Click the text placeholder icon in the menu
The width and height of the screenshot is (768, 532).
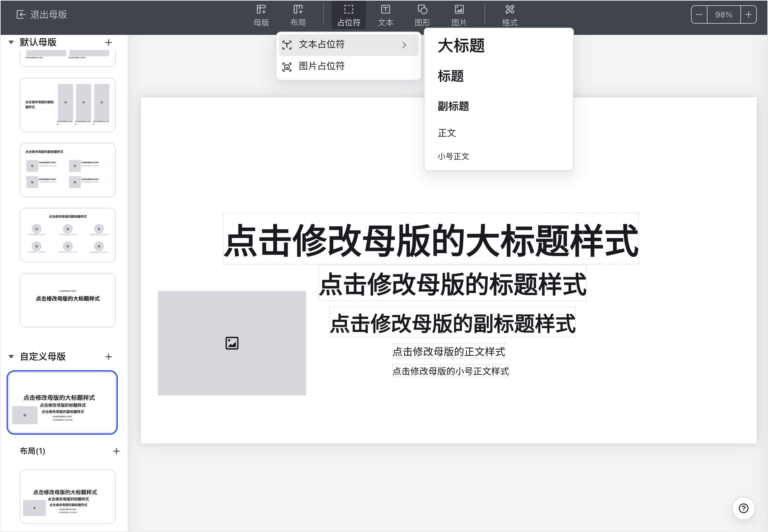[x=287, y=45]
